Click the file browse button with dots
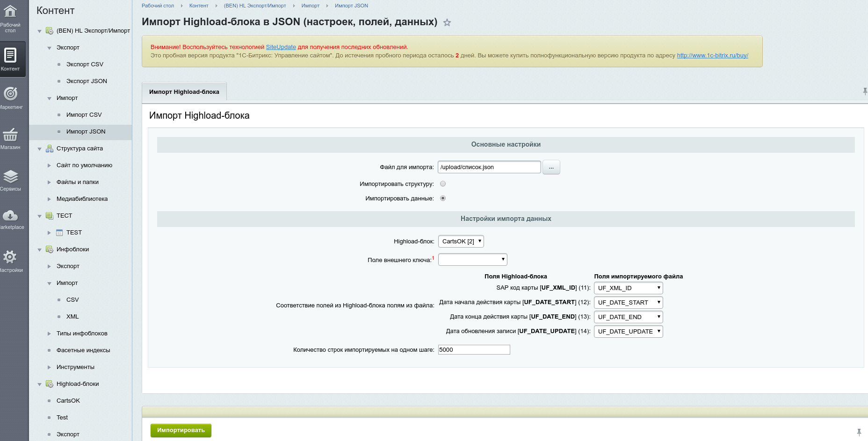The width and height of the screenshot is (868, 441). pyautogui.click(x=551, y=167)
